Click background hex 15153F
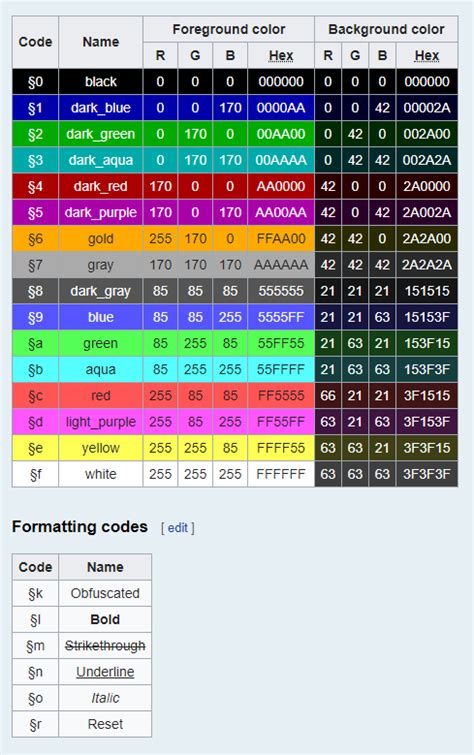474x755 pixels. (x=427, y=317)
